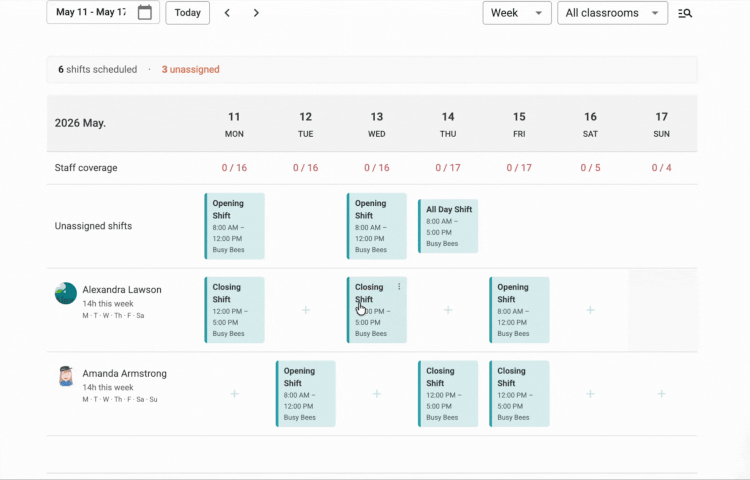Open the calendar date picker icon

[144, 12]
